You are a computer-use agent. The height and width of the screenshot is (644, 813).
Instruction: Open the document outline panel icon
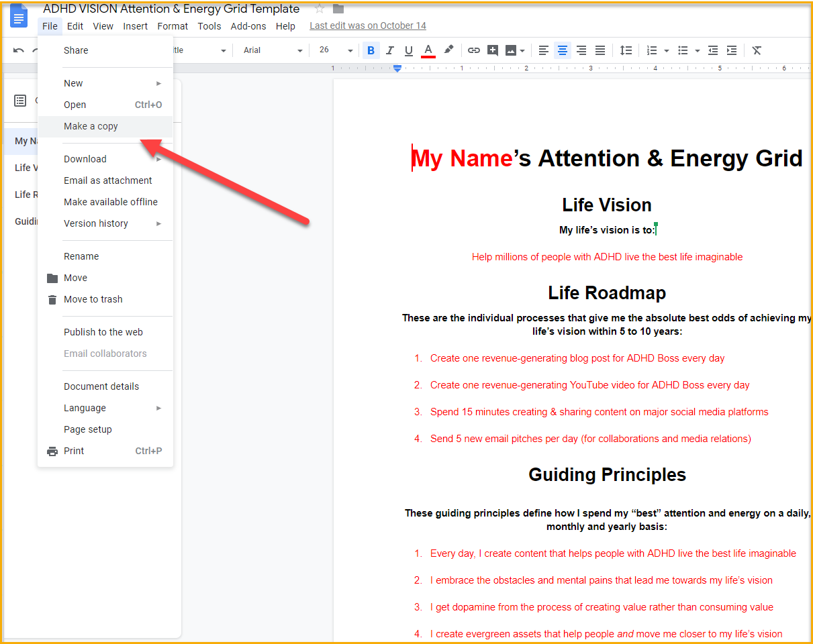pos(19,100)
